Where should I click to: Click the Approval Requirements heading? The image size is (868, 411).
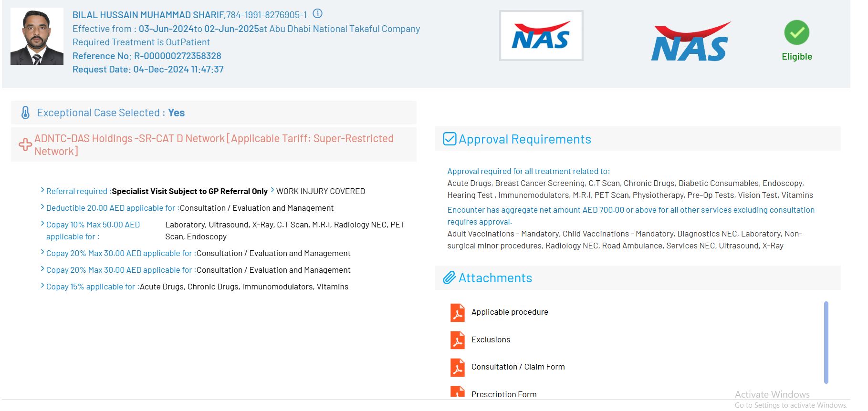[x=525, y=139]
